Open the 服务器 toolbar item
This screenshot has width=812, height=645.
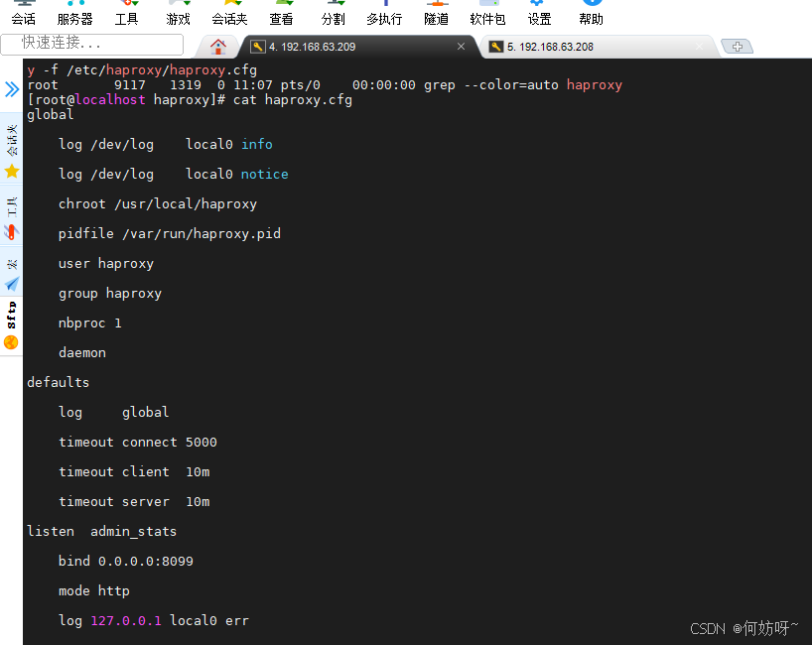click(74, 14)
